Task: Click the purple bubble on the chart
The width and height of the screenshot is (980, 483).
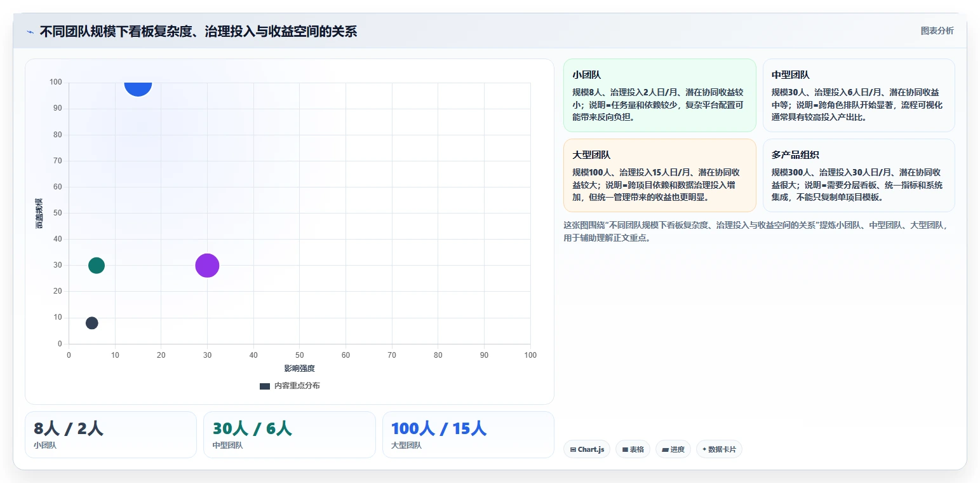Action: click(x=207, y=265)
